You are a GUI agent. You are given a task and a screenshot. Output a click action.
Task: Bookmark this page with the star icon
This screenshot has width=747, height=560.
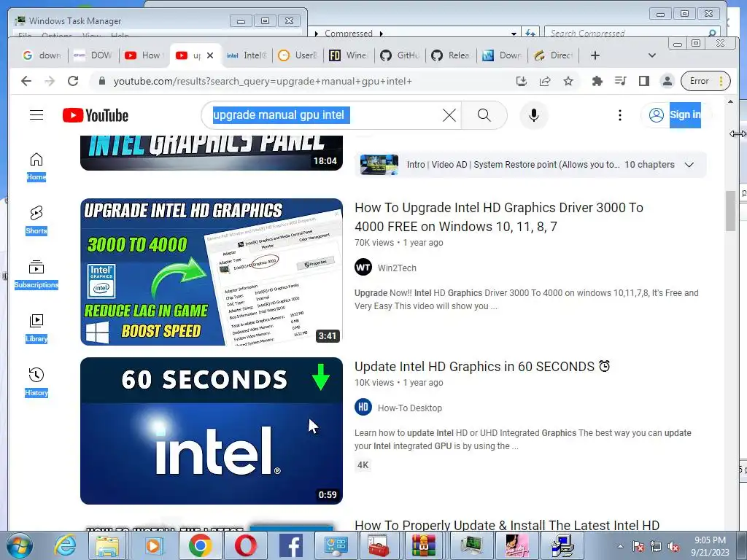click(x=568, y=82)
